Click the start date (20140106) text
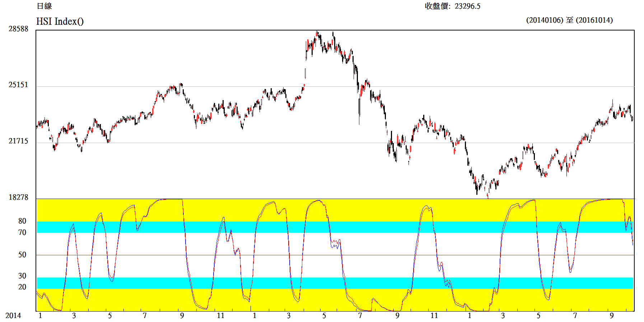 click(x=545, y=20)
